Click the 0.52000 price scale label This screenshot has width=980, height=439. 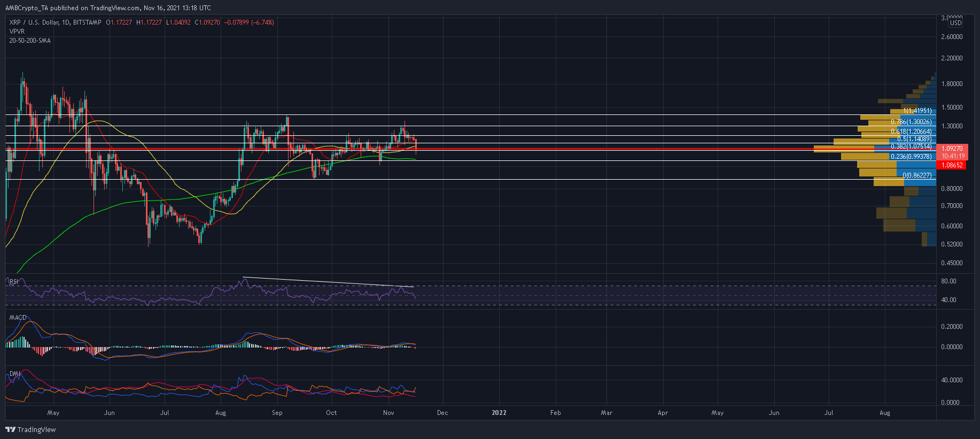pyautogui.click(x=952, y=244)
